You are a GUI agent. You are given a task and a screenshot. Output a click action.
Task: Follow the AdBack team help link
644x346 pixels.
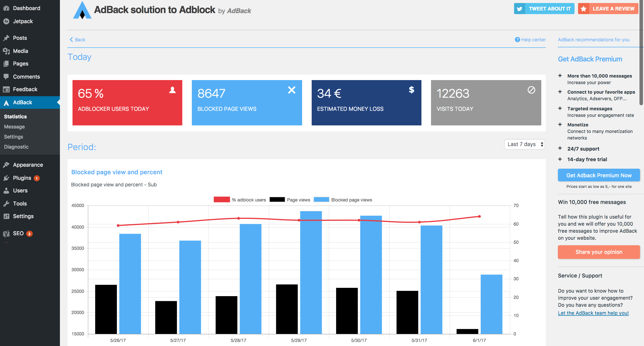click(593, 313)
